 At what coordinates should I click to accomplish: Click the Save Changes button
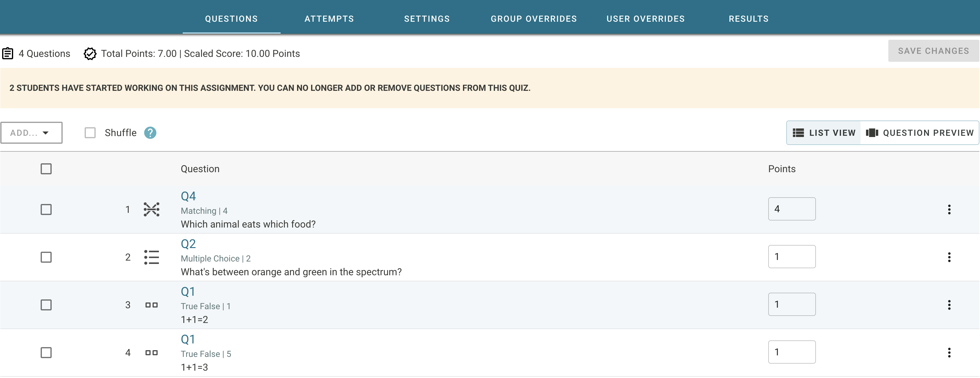[933, 51]
